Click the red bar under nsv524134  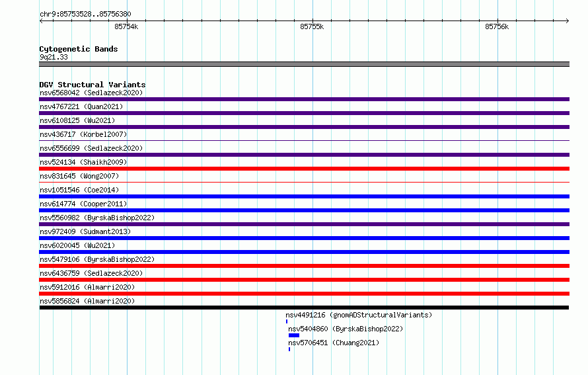pyautogui.click(x=304, y=169)
